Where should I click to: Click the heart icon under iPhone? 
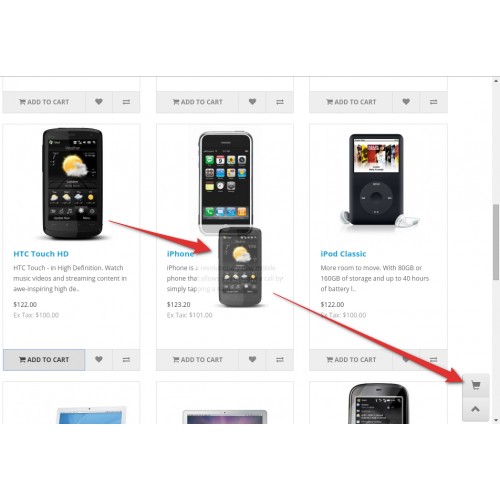[x=252, y=360]
